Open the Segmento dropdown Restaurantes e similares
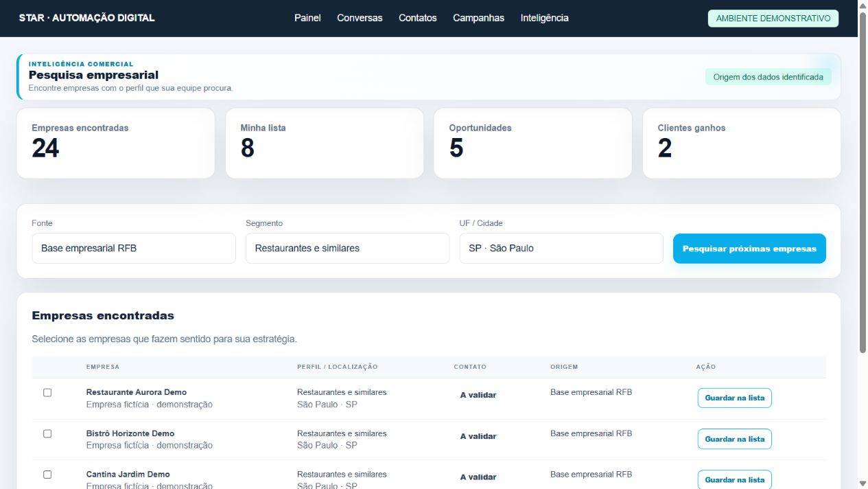868x489 pixels. point(348,248)
